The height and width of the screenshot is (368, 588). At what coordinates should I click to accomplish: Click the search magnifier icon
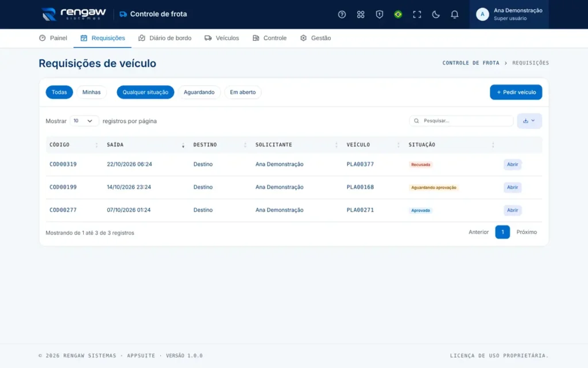[x=416, y=121]
